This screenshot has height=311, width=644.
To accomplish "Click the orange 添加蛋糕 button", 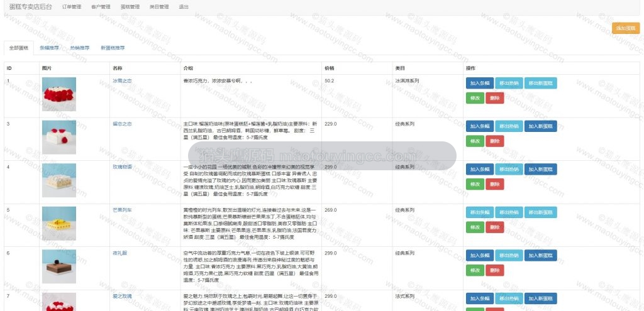I will tap(626, 28).
